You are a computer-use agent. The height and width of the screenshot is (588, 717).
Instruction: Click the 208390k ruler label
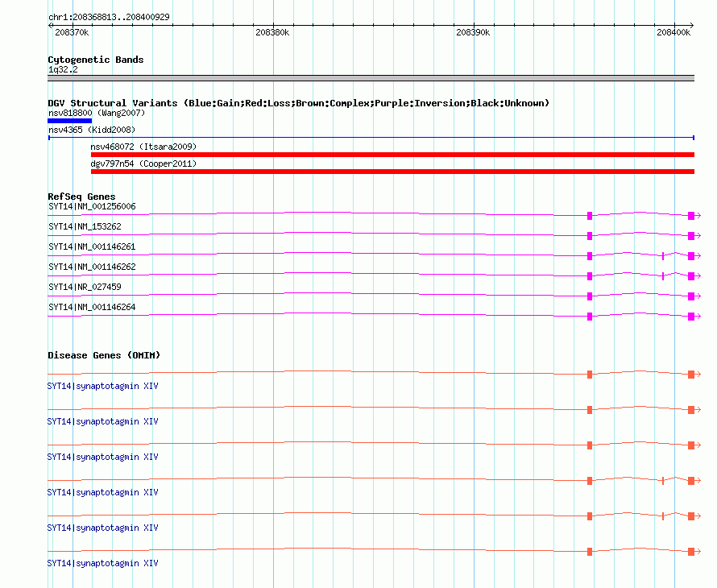pos(473,32)
